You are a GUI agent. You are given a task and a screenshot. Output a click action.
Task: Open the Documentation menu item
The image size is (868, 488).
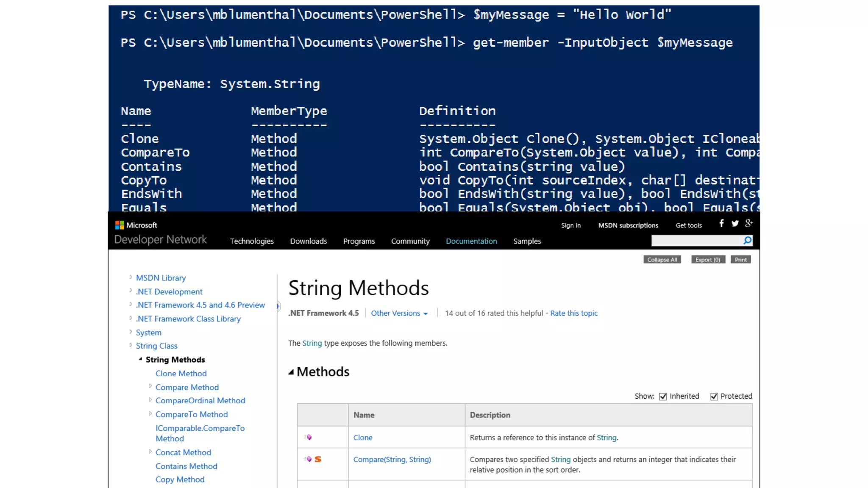471,241
